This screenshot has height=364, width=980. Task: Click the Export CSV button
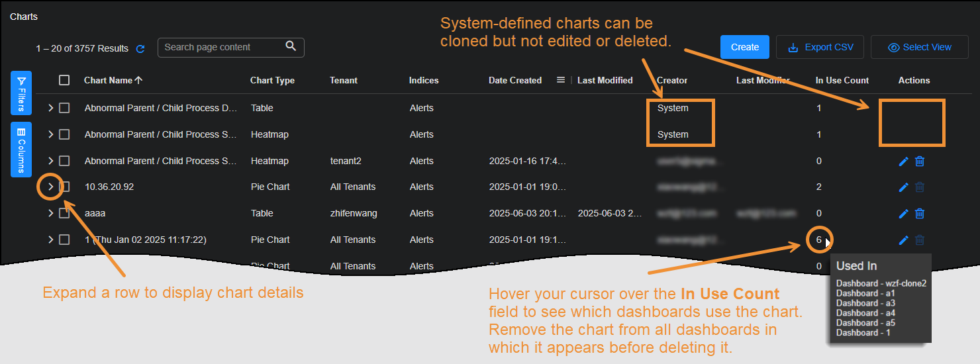pyautogui.click(x=820, y=47)
